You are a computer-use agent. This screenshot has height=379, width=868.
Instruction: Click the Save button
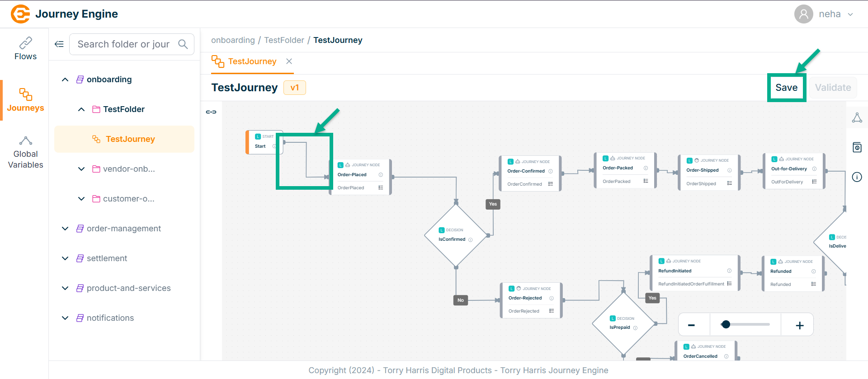point(786,88)
